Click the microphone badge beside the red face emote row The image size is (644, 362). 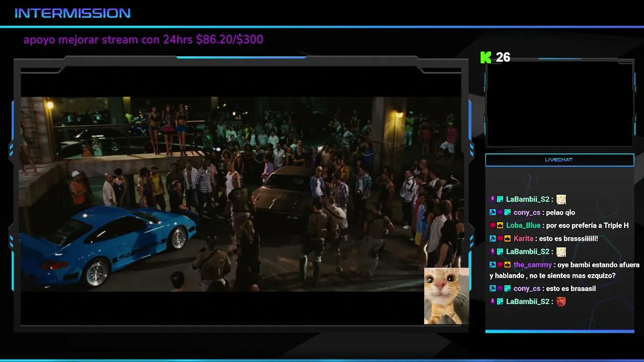[x=493, y=302]
